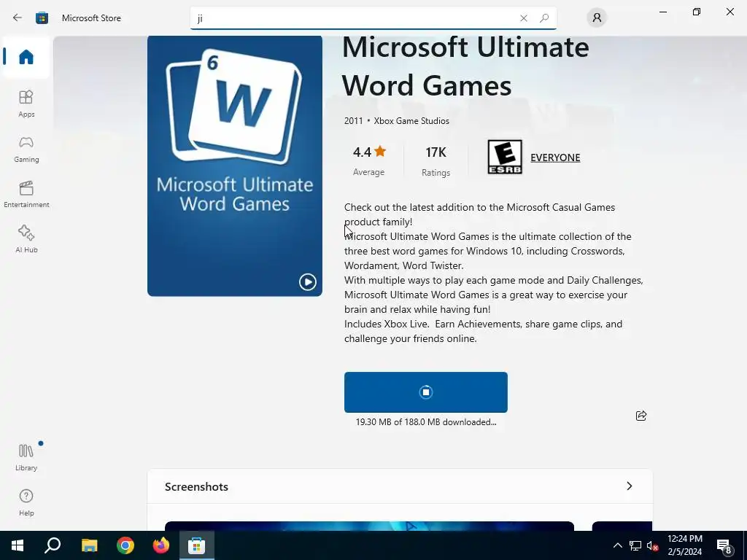Image resolution: width=747 pixels, height=560 pixels.
Task: Open the Entertainment section
Action: [26, 194]
